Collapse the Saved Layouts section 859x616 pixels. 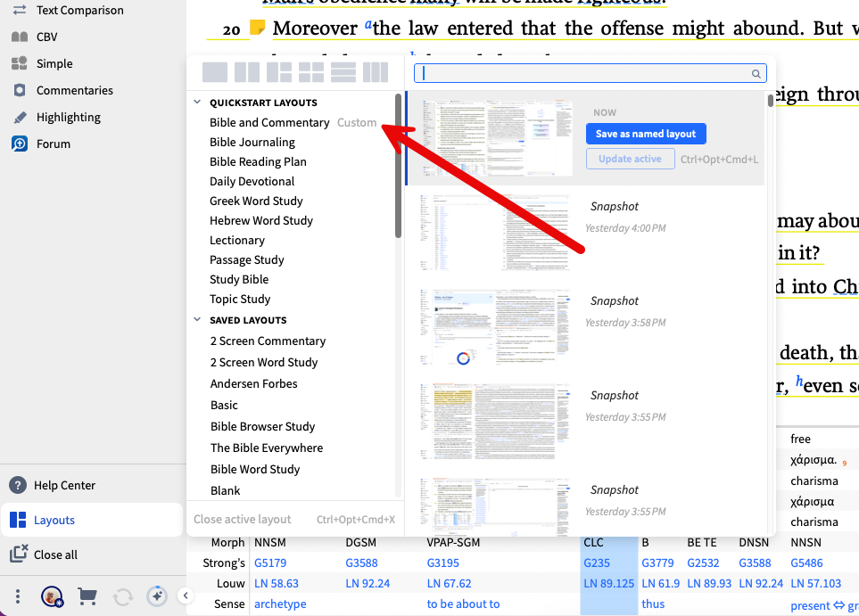coord(197,320)
